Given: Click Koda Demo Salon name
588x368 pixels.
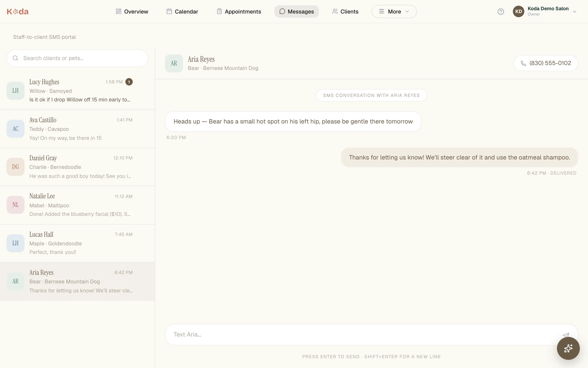Looking at the screenshot, I should click(548, 9).
